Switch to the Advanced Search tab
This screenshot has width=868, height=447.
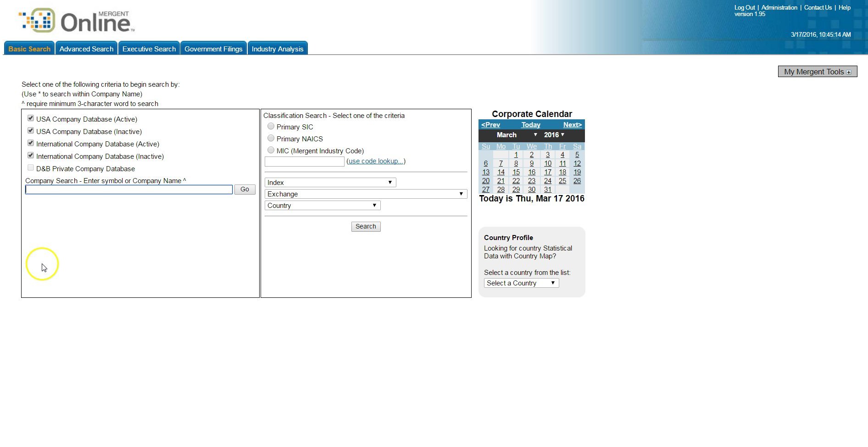(86, 48)
